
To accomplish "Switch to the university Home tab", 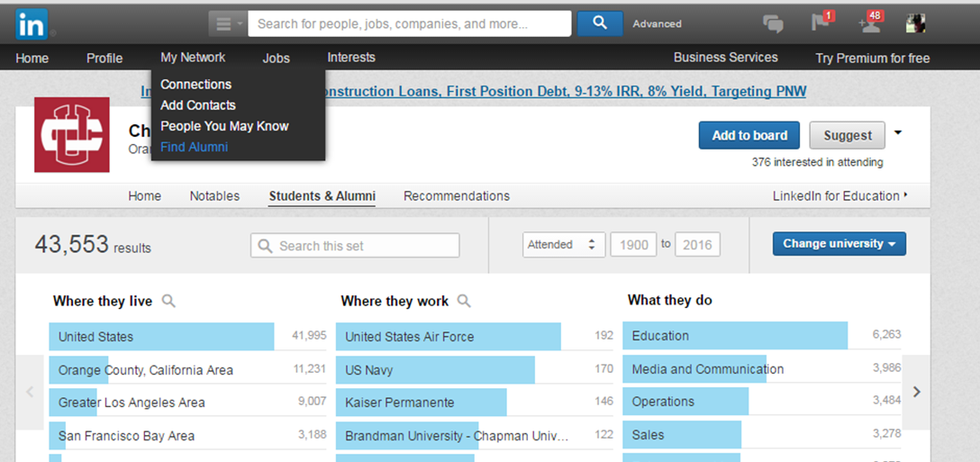I will tap(144, 196).
